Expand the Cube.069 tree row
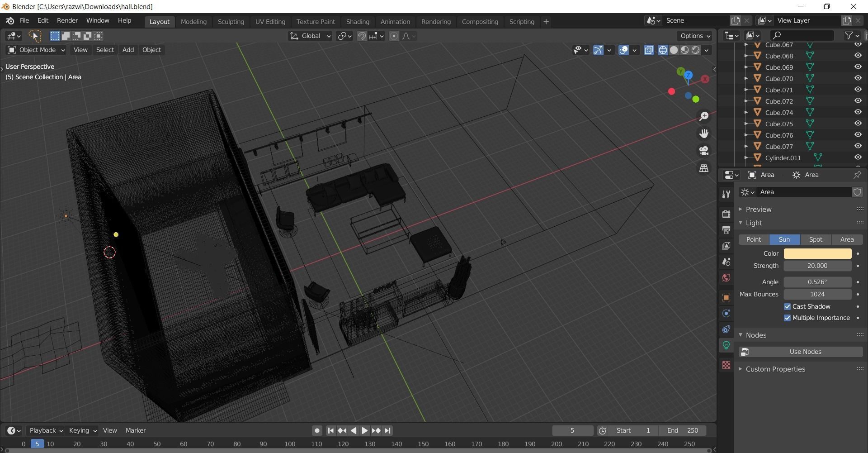The image size is (868, 453). click(746, 67)
